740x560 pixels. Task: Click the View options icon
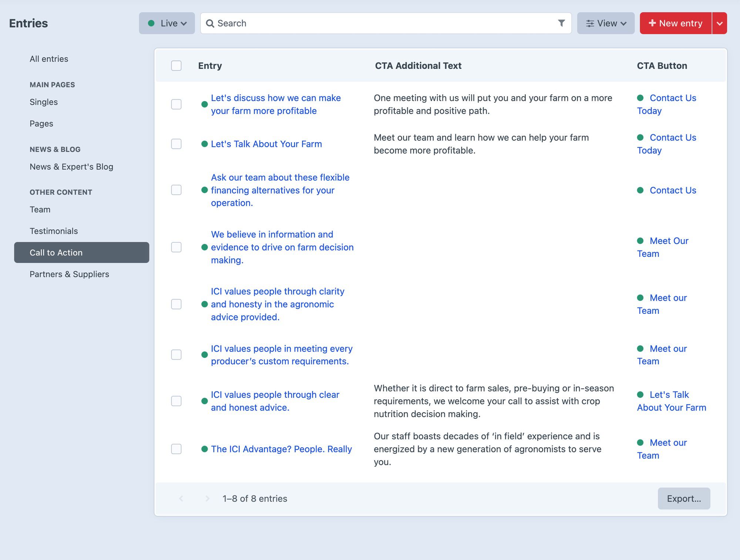tap(588, 23)
